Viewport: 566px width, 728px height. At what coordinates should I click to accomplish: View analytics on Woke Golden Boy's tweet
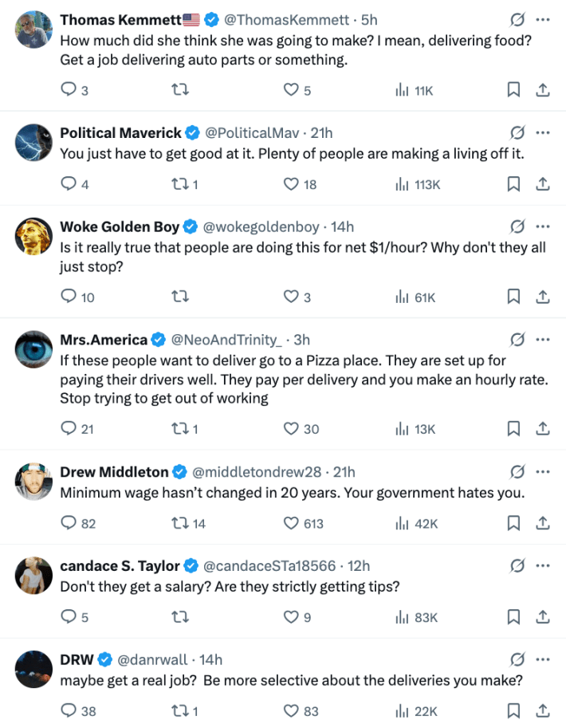[401, 297]
